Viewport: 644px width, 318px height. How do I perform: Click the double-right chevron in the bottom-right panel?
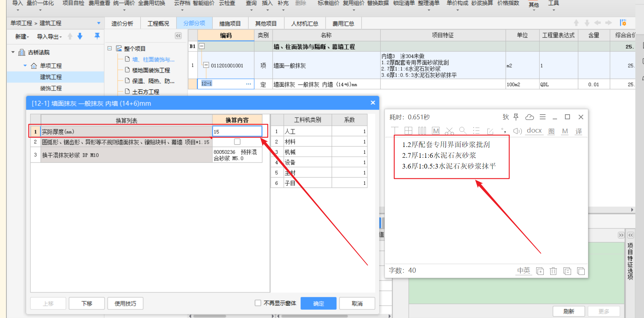(x=621, y=235)
